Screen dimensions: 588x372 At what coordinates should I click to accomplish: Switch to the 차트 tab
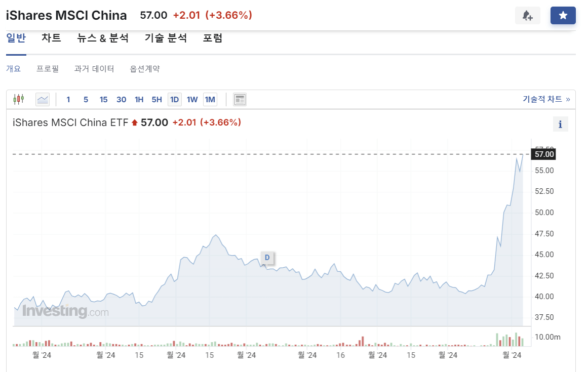51,37
